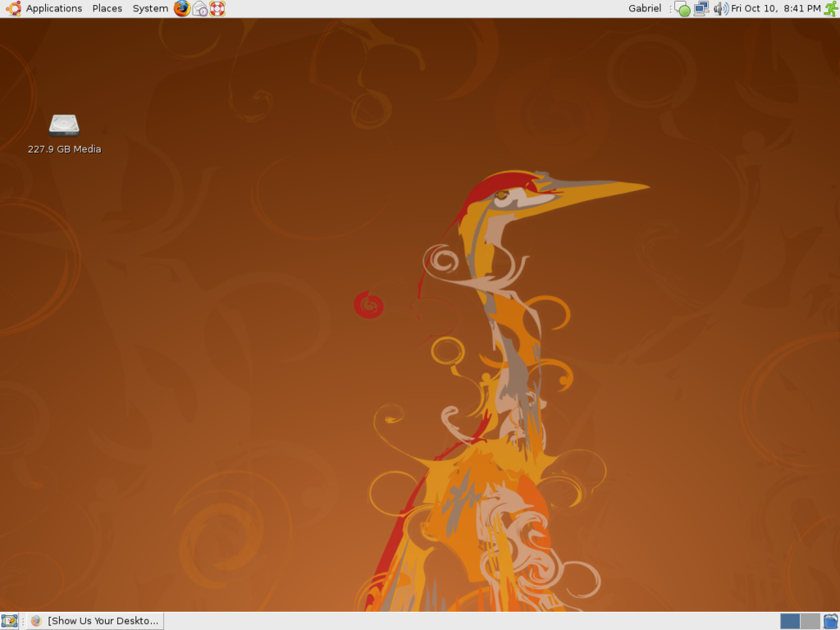Open the Gabriel user switcher

(x=645, y=8)
